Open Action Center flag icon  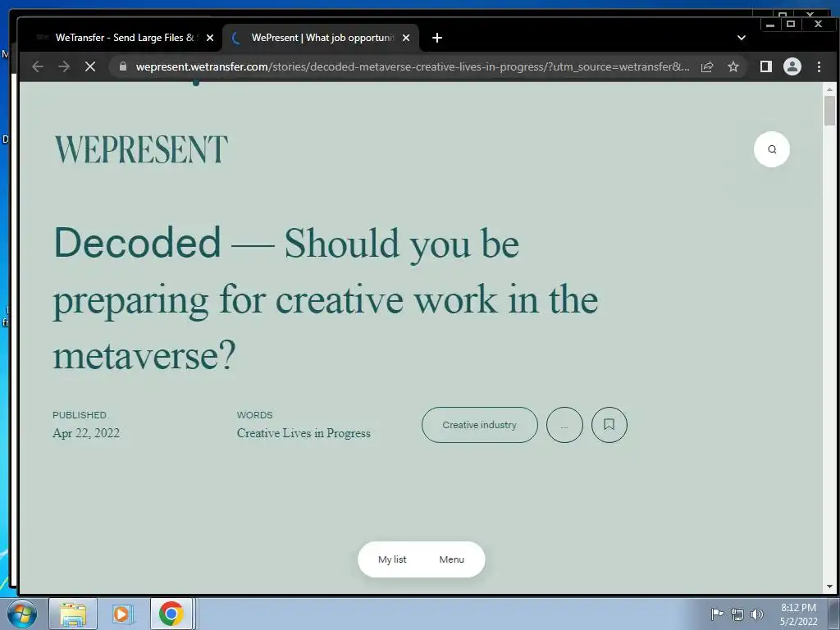(x=717, y=614)
